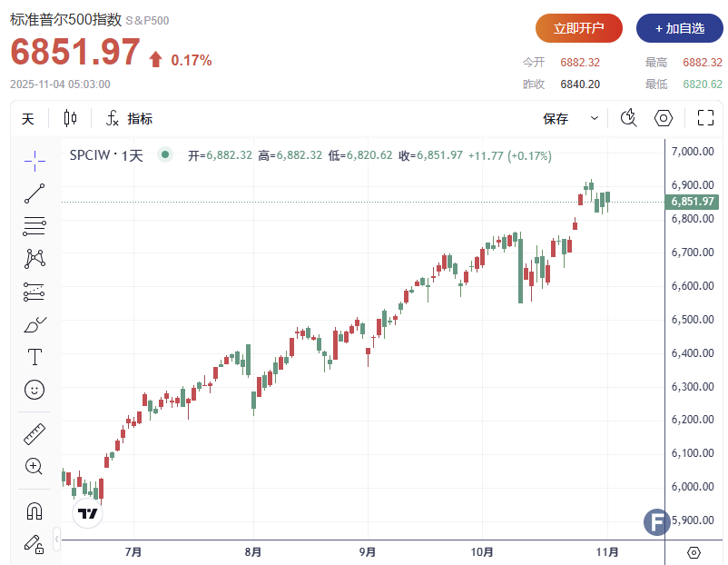Select the brush drawing tool
The image size is (728, 565).
pyautogui.click(x=34, y=325)
